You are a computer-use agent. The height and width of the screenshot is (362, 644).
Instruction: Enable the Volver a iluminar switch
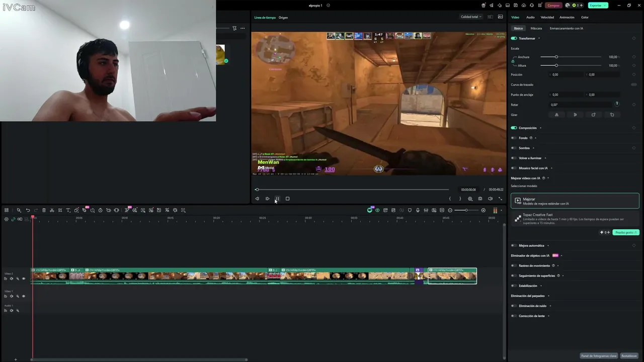(514, 158)
